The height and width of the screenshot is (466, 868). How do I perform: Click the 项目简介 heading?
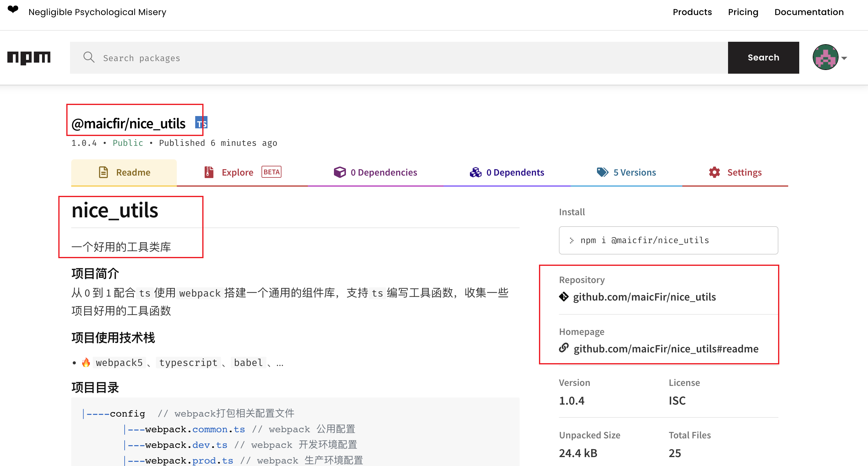click(95, 273)
